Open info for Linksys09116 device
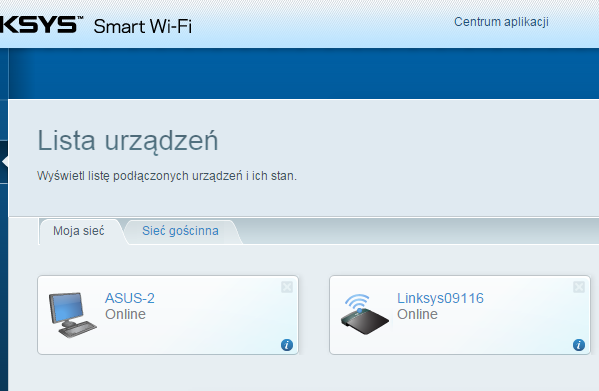Screen dimensions: 599x391 [x=579, y=345]
